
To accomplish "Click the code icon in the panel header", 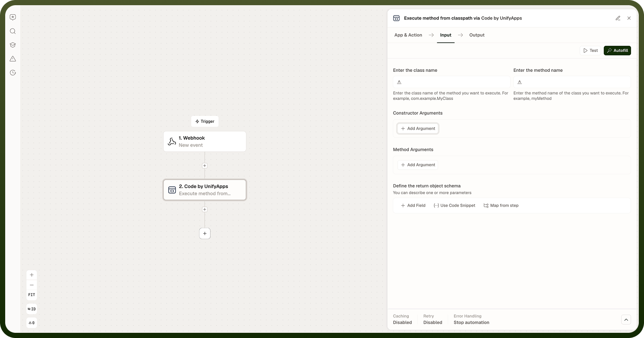I will [396, 18].
